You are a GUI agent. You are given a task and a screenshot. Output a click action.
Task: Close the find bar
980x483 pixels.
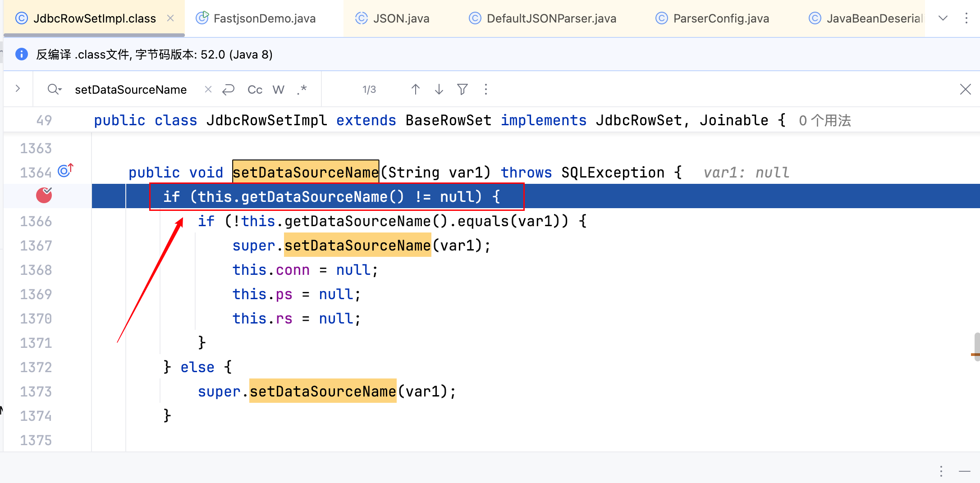(965, 90)
